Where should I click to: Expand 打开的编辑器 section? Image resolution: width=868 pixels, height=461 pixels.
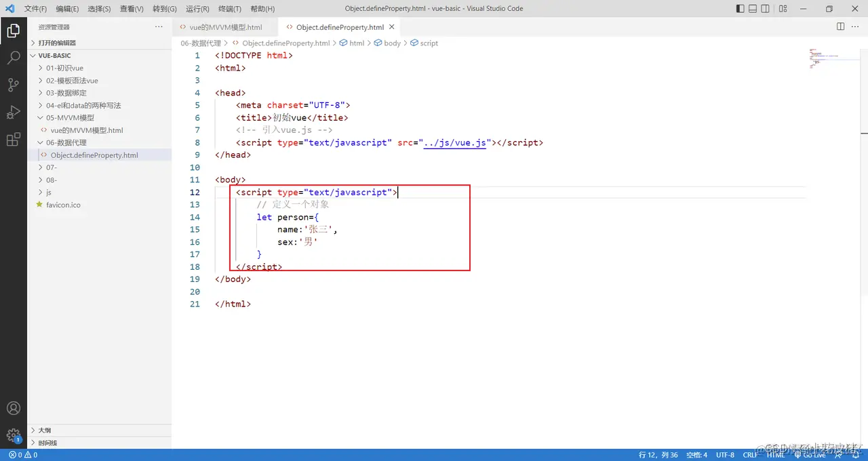click(x=99, y=43)
